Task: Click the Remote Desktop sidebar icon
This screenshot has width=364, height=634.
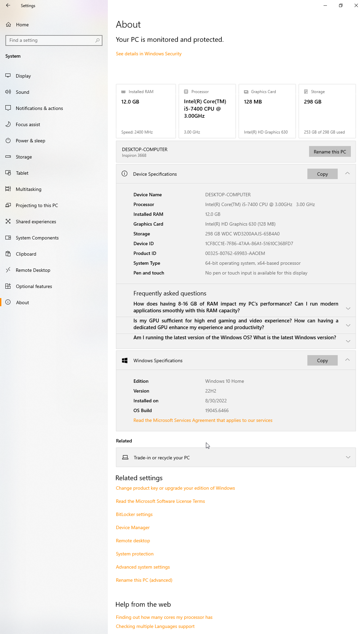Action: (x=8, y=270)
